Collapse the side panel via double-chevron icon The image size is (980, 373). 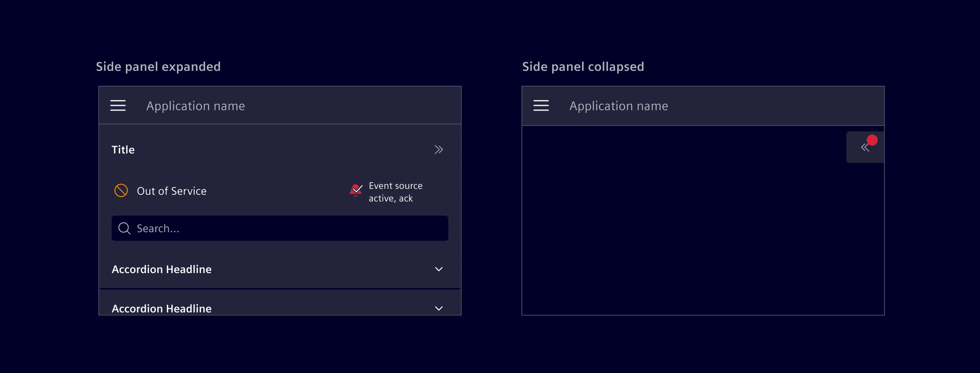[439, 150]
